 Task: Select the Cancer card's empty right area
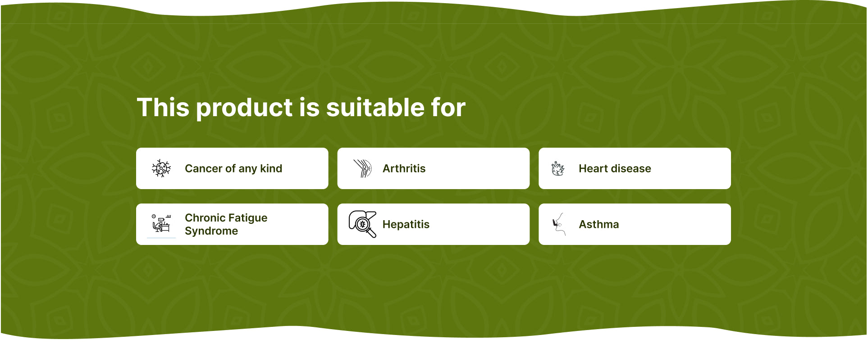click(306, 168)
